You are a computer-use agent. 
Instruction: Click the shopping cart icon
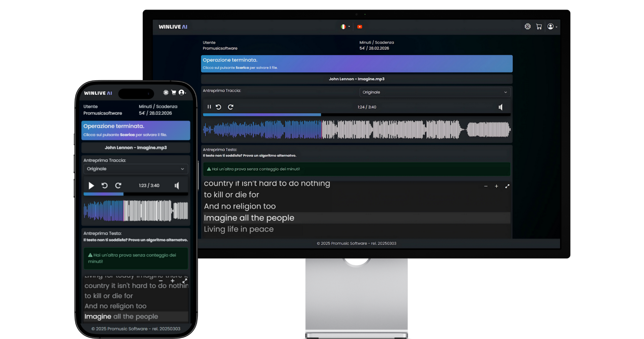[x=539, y=26]
